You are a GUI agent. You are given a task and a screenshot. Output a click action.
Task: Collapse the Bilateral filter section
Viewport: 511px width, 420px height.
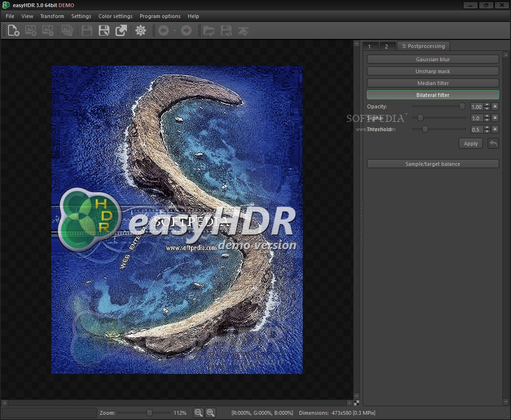pos(433,95)
